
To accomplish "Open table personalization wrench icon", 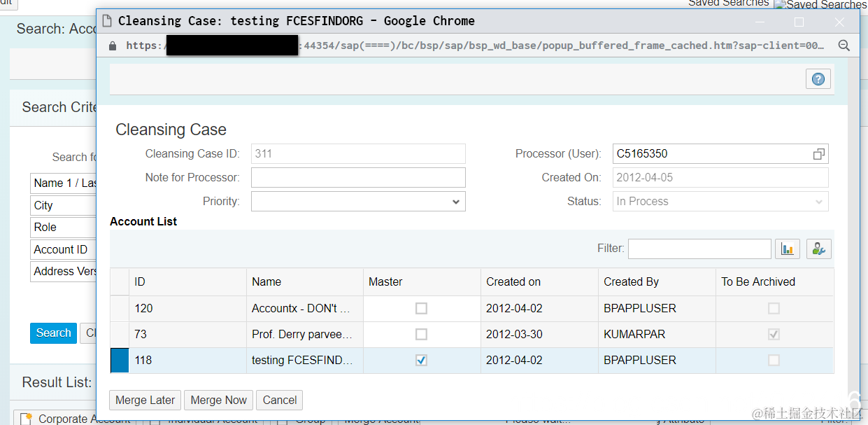I will pyautogui.click(x=819, y=249).
